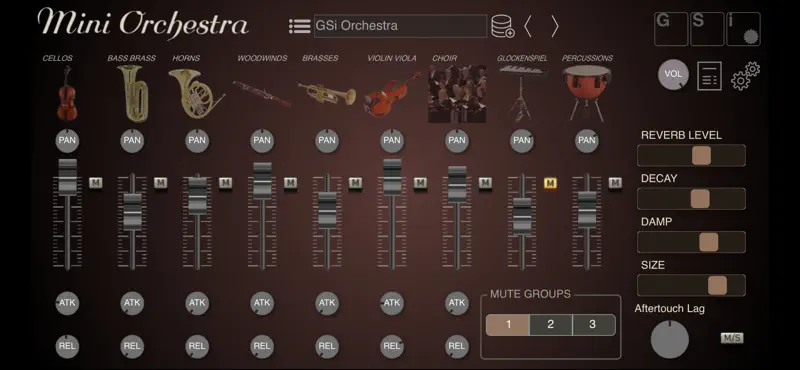Click the Glockenspiel PAN knob
The height and width of the screenshot is (370, 800).
(521, 140)
